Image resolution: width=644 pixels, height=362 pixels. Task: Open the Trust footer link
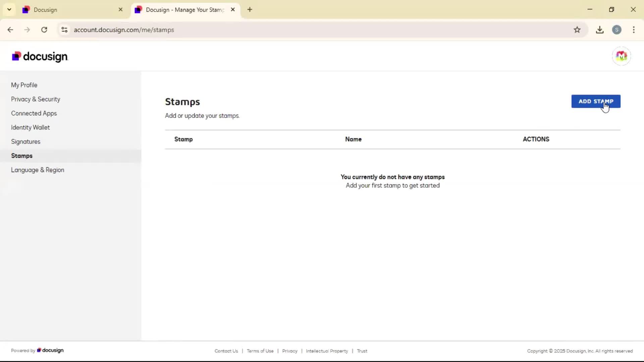(x=362, y=351)
